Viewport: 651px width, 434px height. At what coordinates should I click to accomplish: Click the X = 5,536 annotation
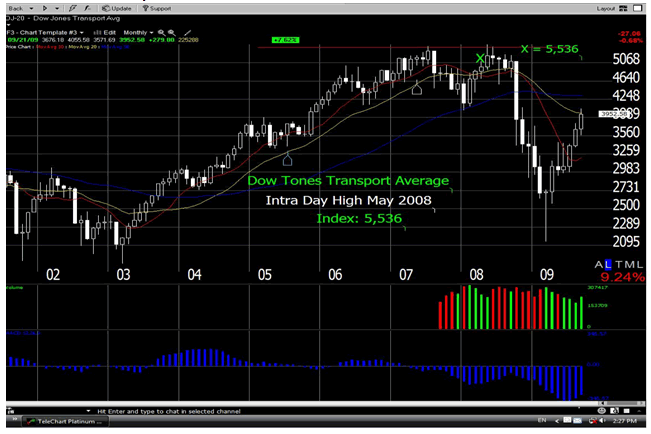click(x=549, y=49)
